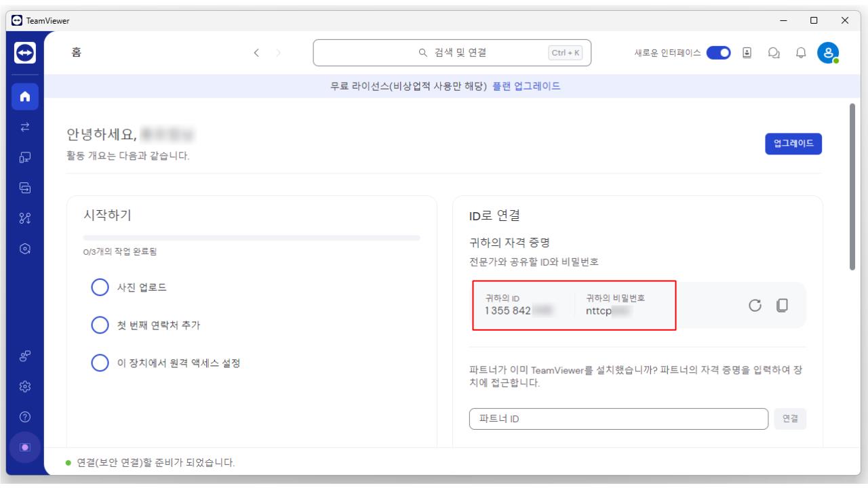
Task: Click inside the 파트너 ID input field
Action: pyautogui.click(x=618, y=419)
